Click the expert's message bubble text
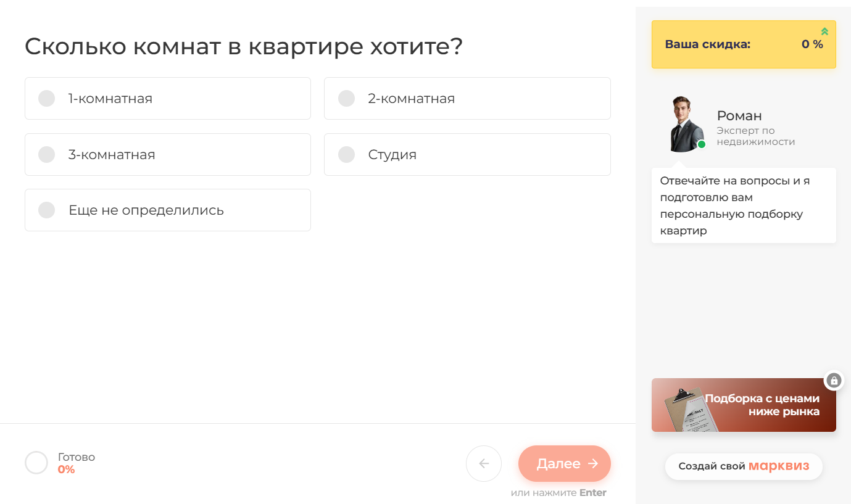This screenshot has height=504, width=851. 735,205
